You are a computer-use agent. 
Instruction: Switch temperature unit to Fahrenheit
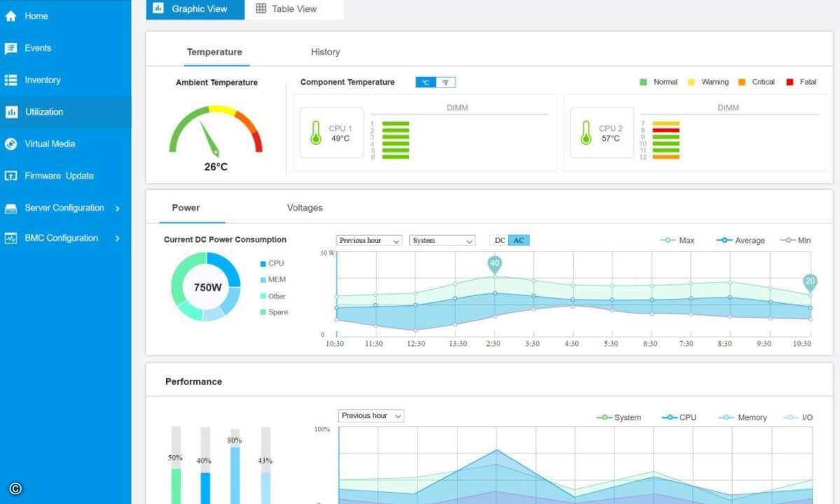click(446, 82)
